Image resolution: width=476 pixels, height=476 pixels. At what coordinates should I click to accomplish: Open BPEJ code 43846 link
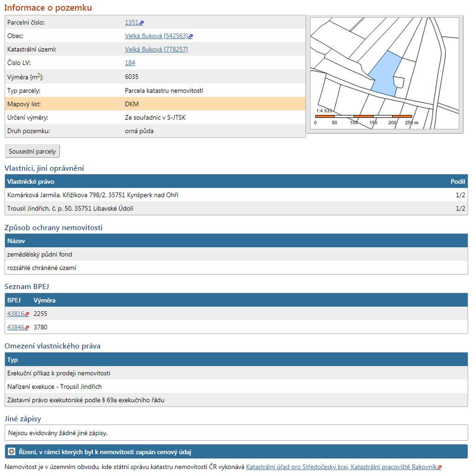(x=15, y=327)
